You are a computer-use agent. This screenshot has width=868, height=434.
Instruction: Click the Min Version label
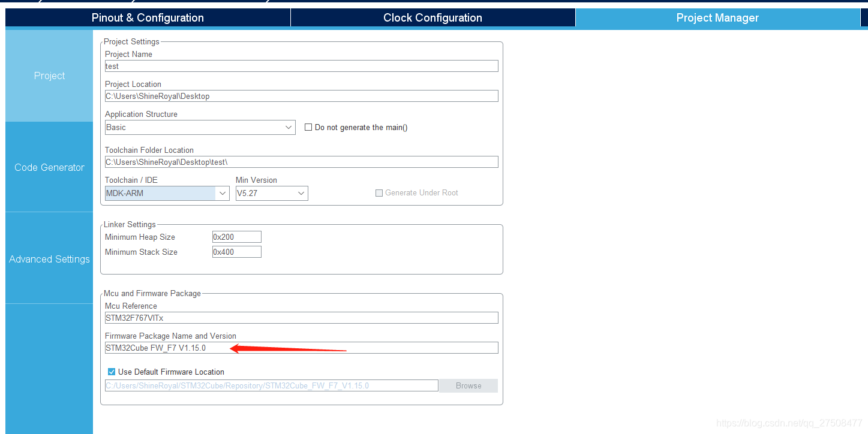(256, 180)
